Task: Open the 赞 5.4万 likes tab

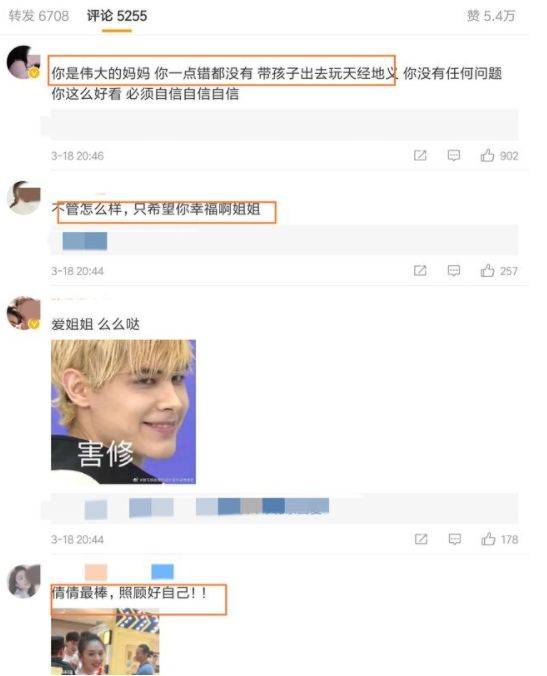Action: click(x=491, y=16)
